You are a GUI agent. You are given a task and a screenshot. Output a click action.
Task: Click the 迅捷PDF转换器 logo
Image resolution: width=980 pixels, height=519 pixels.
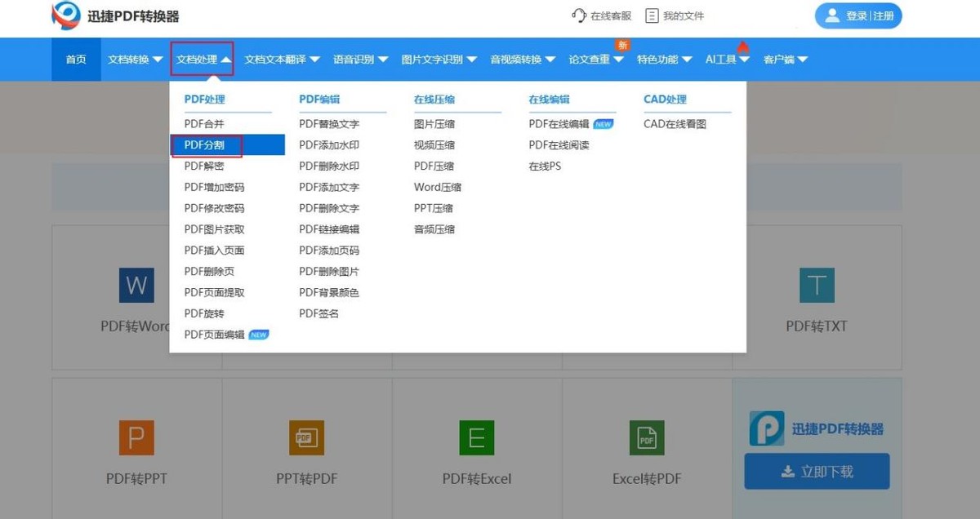(65, 16)
